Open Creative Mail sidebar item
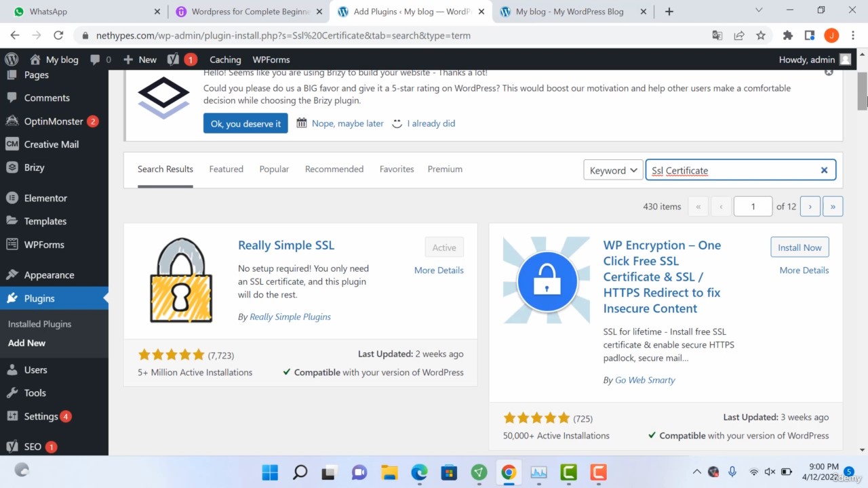The image size is (868, 488). pos(52,144)
